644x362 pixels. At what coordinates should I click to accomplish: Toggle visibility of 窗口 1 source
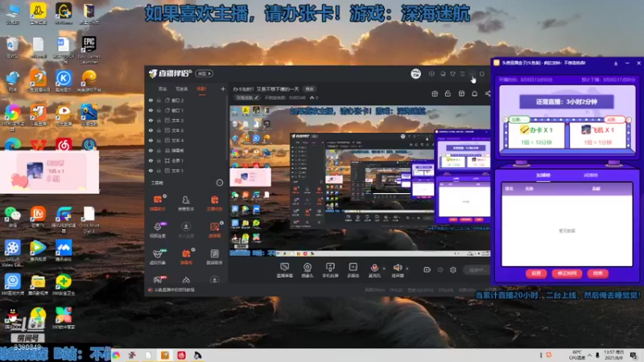click(x=151, y=110)
